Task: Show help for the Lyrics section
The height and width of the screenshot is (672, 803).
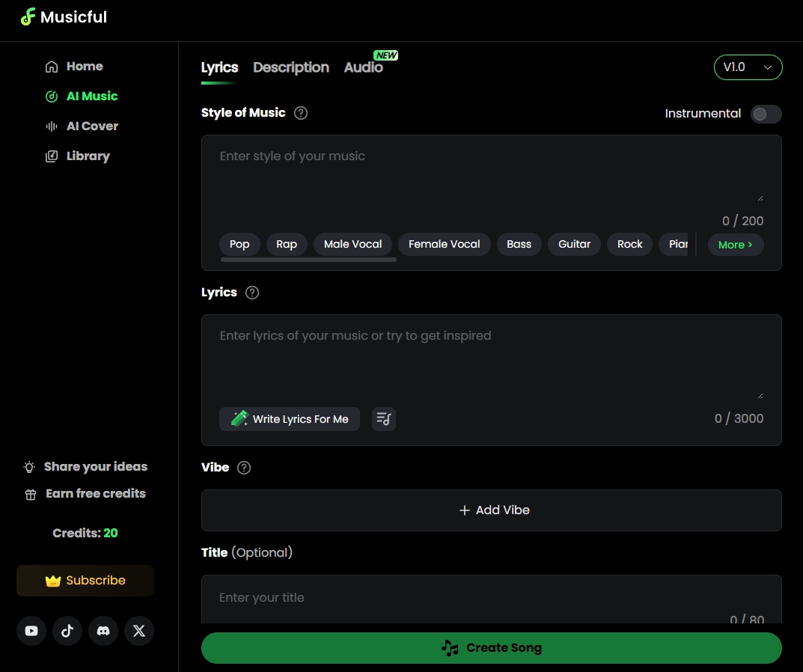Action: coord(252,293)
